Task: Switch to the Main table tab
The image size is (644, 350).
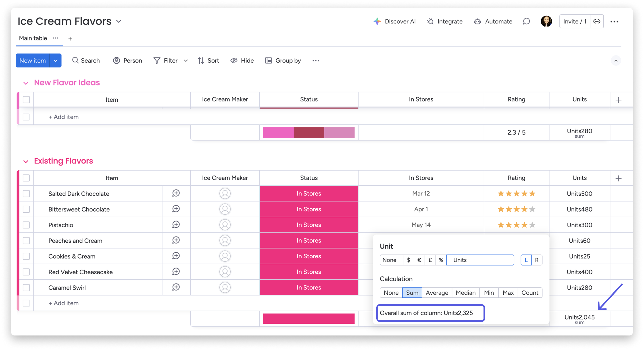Action: coord(33,38)
